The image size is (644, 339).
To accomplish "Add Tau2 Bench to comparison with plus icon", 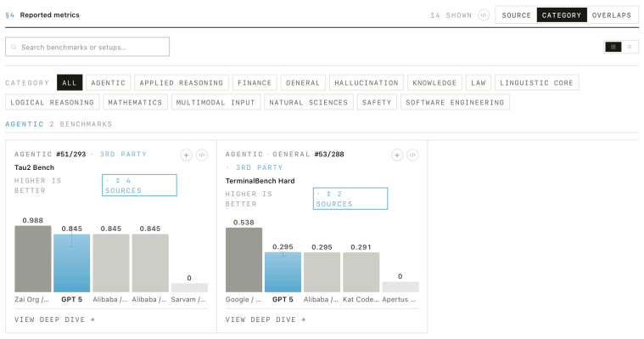I will tap(186, 155).
